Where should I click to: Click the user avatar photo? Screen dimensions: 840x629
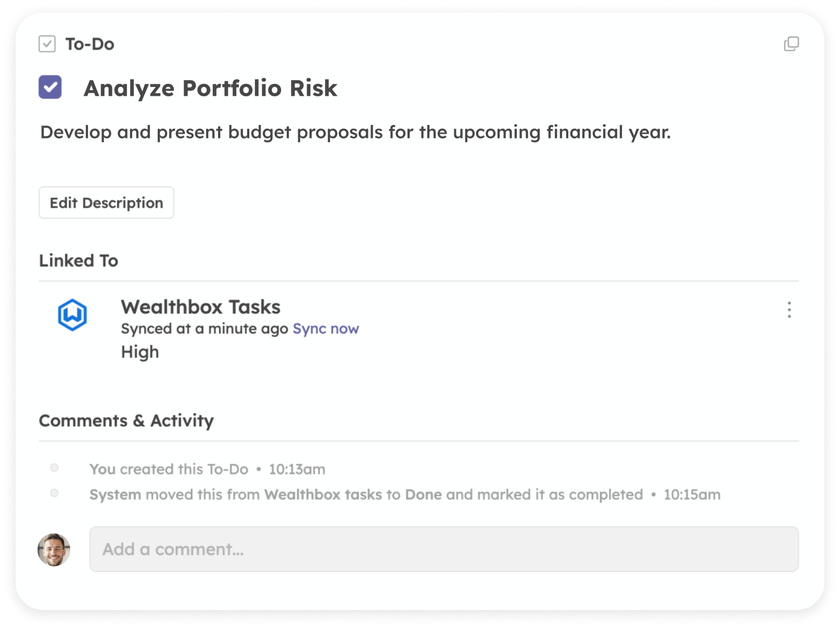click(54, 549)
